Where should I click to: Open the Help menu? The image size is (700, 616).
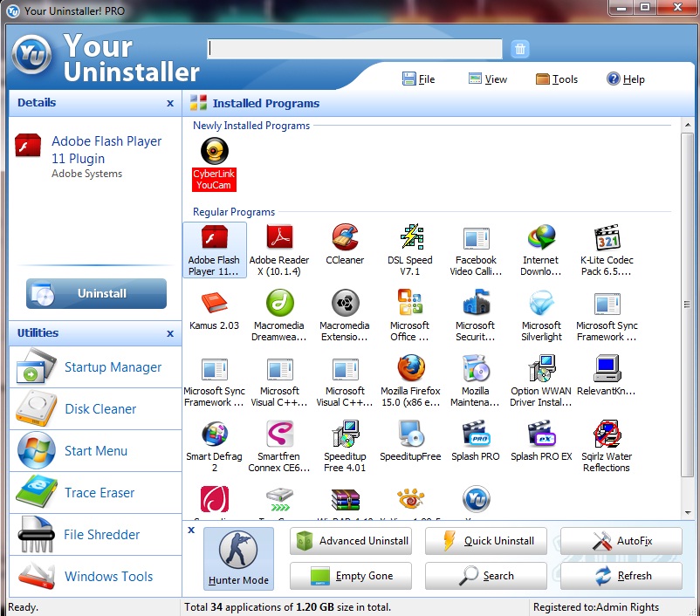[626, 79]
